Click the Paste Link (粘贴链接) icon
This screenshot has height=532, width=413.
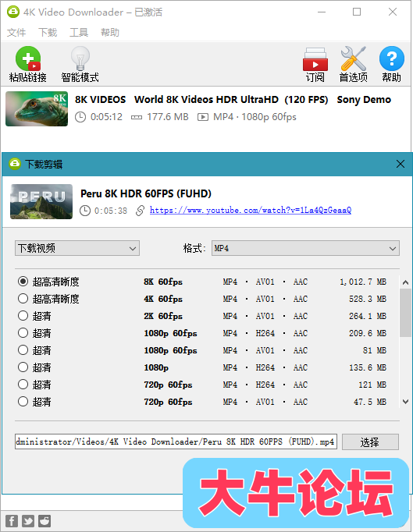28,59
